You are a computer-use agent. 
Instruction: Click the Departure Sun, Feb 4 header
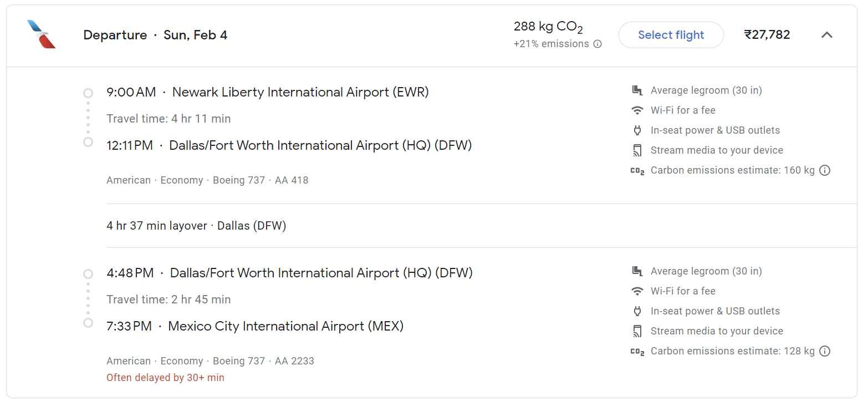[x=155, y=35]
